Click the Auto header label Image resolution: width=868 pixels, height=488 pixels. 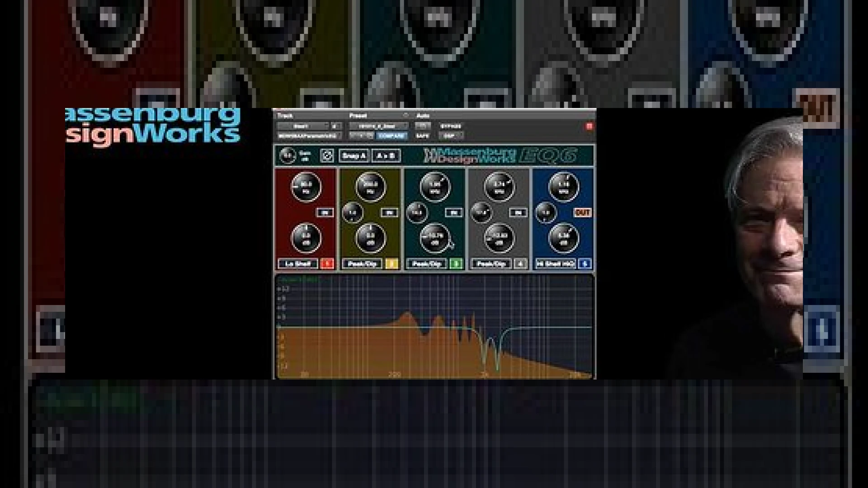point(423,116)
